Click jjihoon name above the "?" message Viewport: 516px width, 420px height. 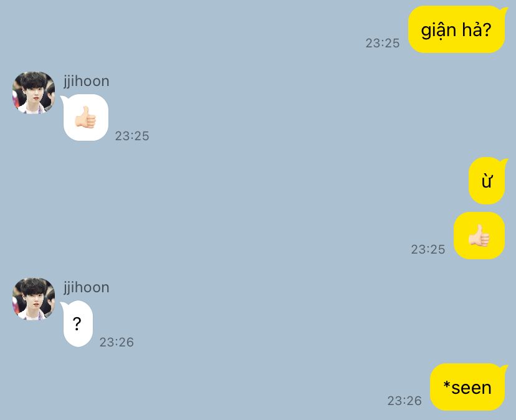tap(86, 288)
